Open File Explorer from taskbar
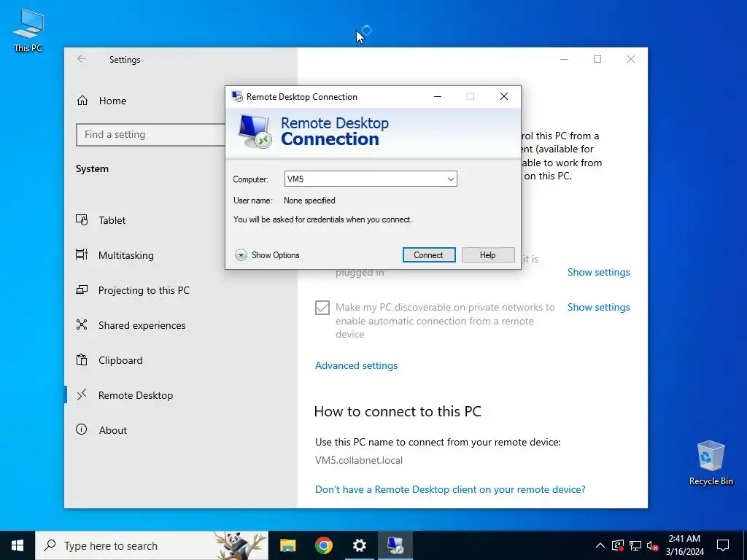The height and width of the screenshot is (560, 747). (287, 545)
